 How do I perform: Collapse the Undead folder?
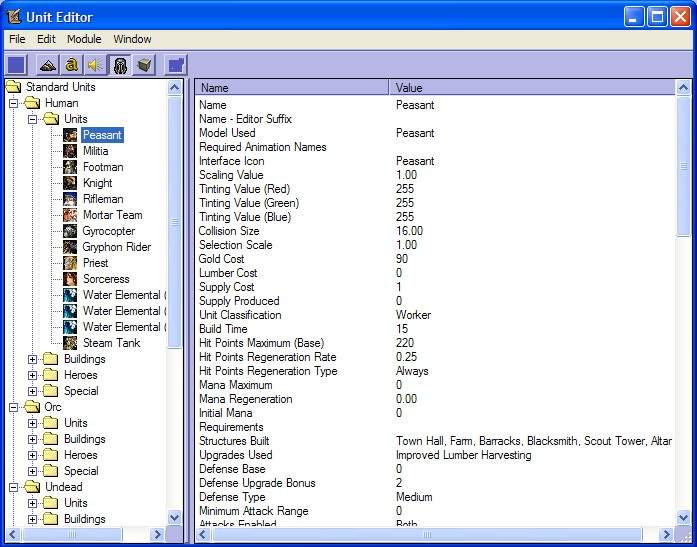pyautogui.click(x=14, y=487)
